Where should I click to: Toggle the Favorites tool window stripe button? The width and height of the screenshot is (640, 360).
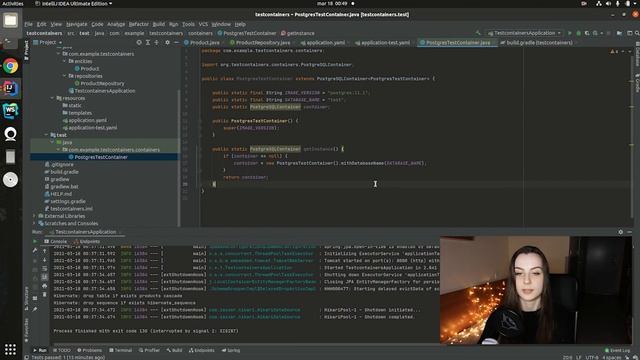(x=27, y=331)
